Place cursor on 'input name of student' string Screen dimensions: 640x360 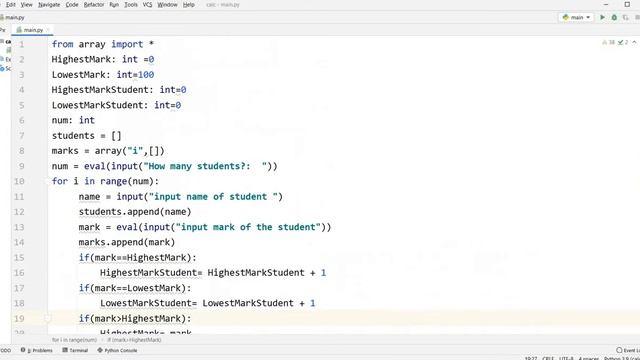(210, 197)
